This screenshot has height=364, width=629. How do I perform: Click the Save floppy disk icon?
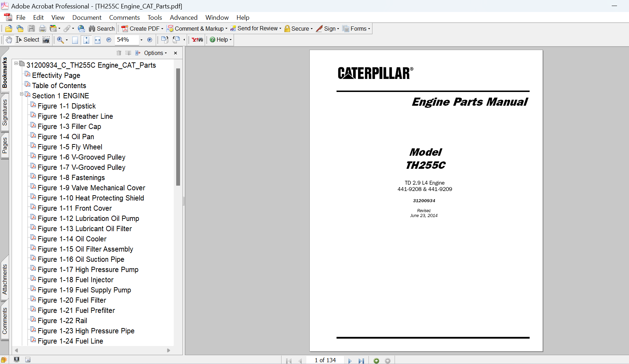pos(31,29)
